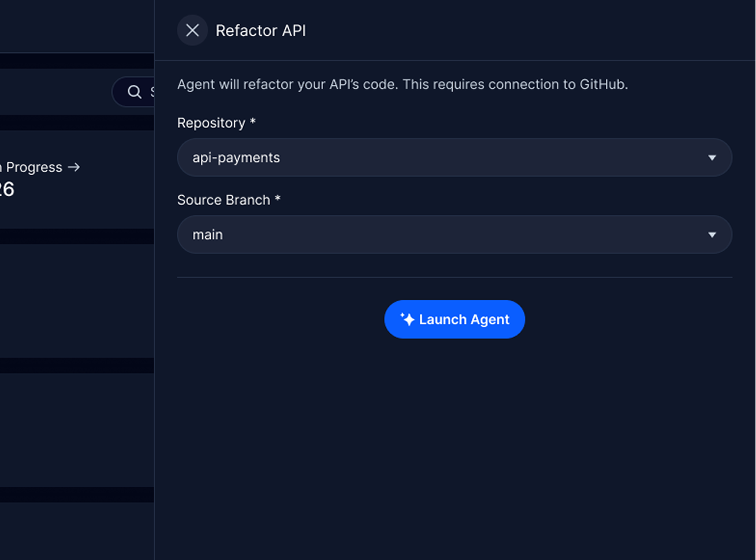Click the selected api-payments value
Image resolution: width=756 pixels, height=560 pixels.
[236, 158]
